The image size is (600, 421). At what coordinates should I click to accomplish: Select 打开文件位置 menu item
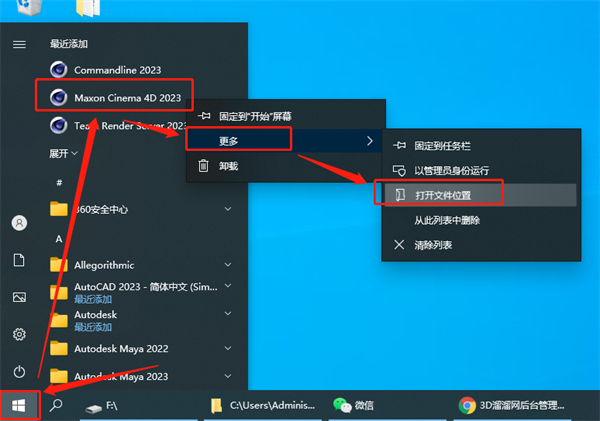[481, 195]
